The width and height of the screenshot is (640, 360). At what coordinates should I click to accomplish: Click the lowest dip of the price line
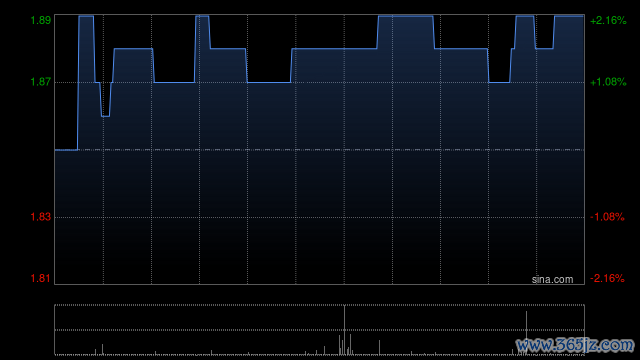pyautogui.click(x=105, y=116)
